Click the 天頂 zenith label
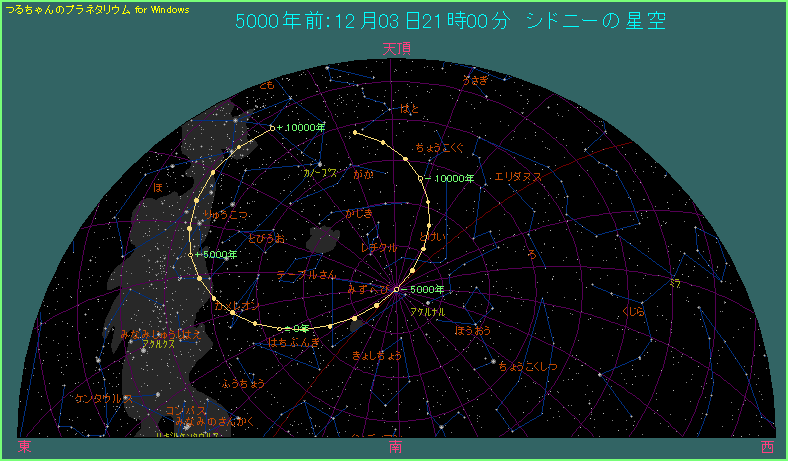The width and height of the screenshot is (788, 461). point(396,48)
